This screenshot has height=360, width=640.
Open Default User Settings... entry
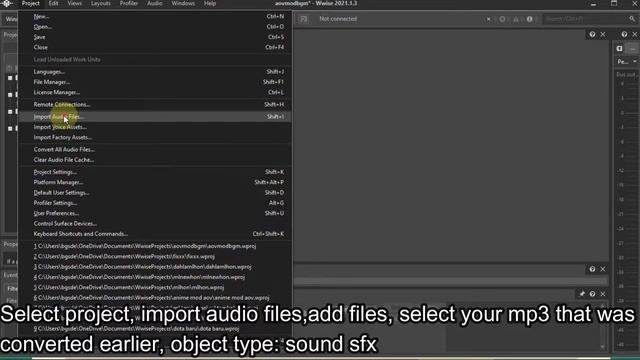click(x=155, y=193)
